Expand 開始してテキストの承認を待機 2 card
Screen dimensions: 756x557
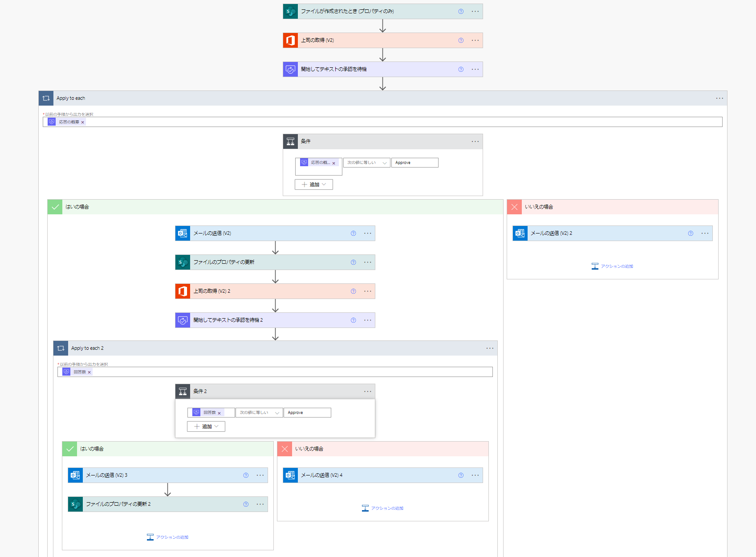[x=275, y=320]
